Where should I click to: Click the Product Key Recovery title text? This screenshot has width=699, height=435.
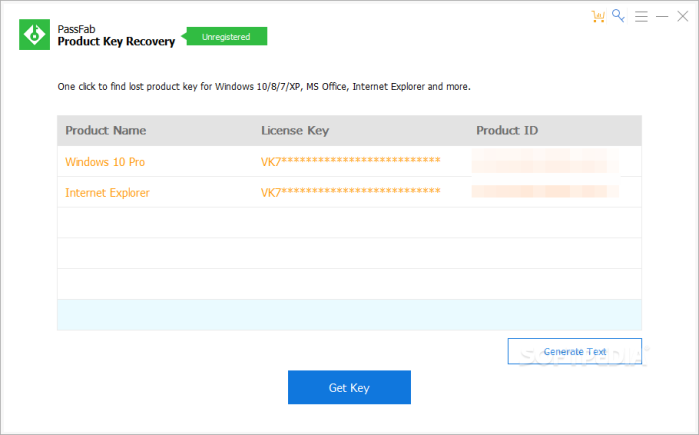[116, 41]
